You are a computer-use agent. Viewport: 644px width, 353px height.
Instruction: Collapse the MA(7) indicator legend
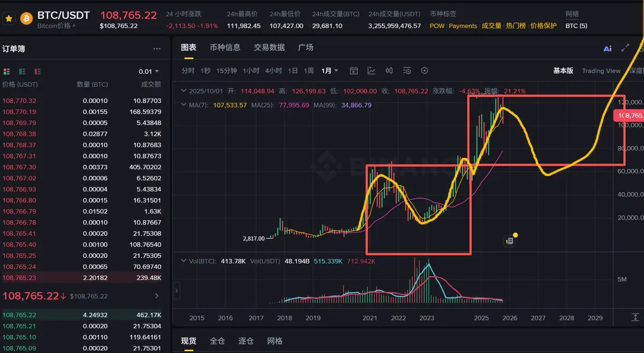[184, 105]
